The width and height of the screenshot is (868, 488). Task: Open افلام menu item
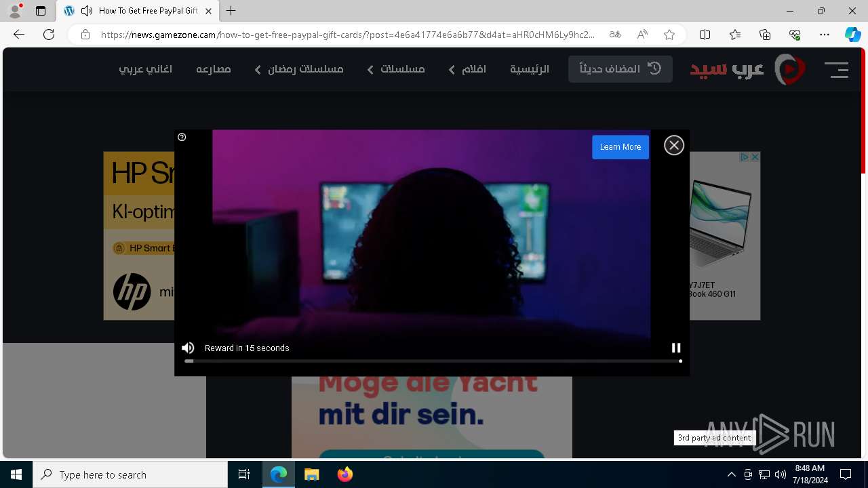pyautogui.click(x=474, y=69)
